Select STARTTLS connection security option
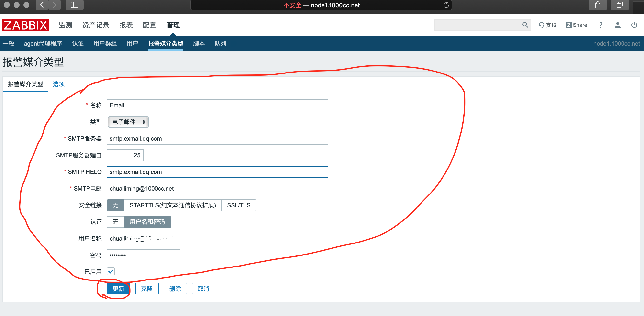The width and height of the screenshot is (644, 316). pos(173,205)
